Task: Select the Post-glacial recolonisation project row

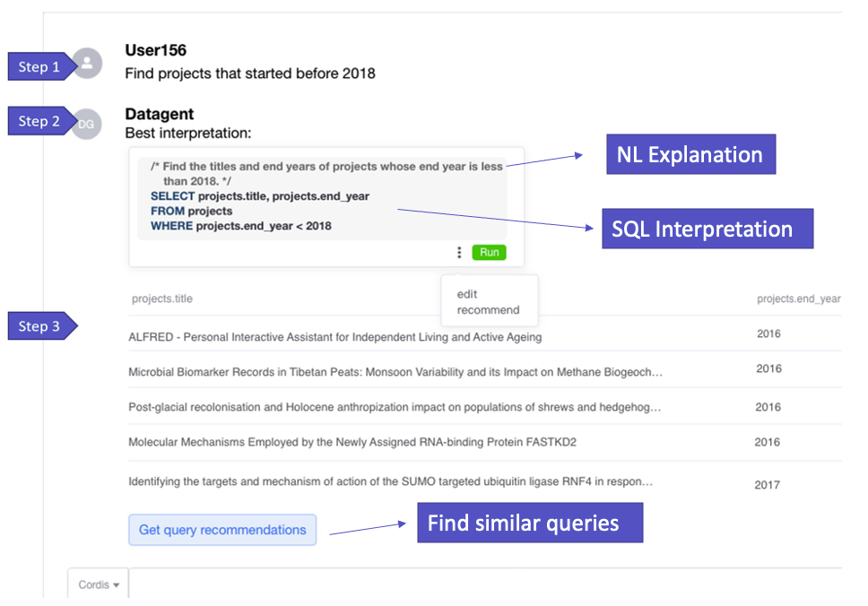Action: coord(485,406)
